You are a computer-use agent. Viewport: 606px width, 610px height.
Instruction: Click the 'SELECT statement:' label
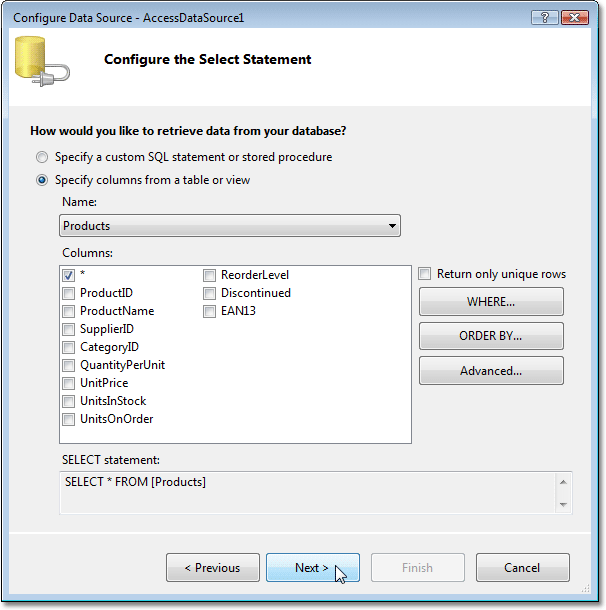click(111, 460)
